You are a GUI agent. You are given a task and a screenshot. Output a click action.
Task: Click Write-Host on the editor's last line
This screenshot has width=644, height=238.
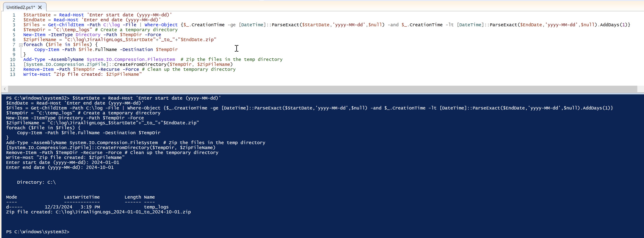coord(37,74)
